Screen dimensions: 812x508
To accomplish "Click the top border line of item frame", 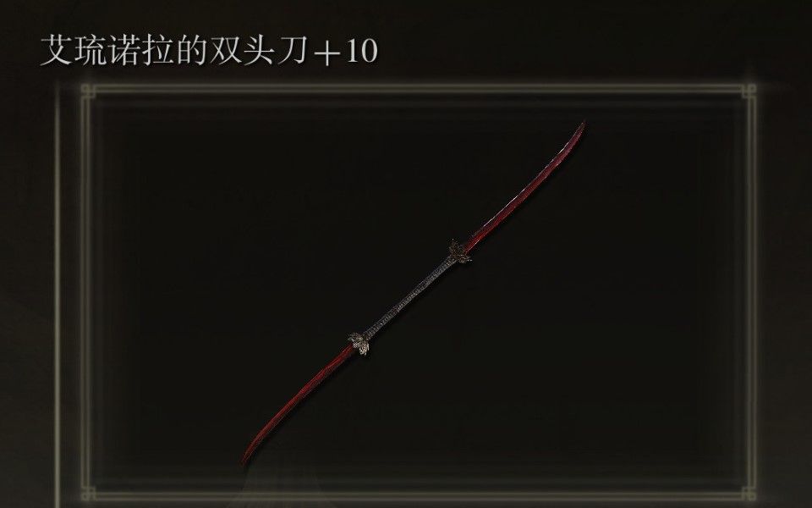I will [x=419, y=89].
